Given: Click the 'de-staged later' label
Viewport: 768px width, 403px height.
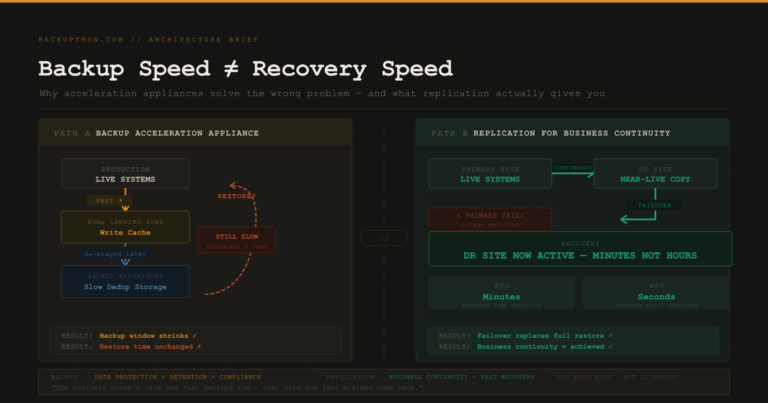Looking at the screenshot, I should click(115, 254).
